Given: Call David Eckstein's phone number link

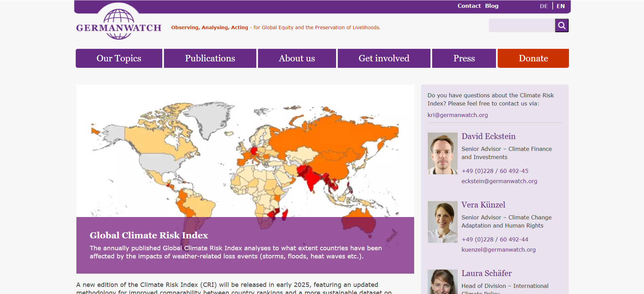Looking at the screenshot, I should [495, 171].
